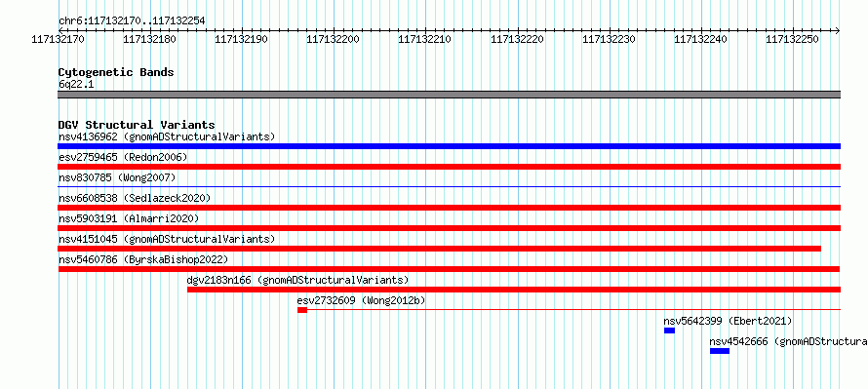Click the nsv6608538 (Sedlazeck2020) label

[135, 198]
